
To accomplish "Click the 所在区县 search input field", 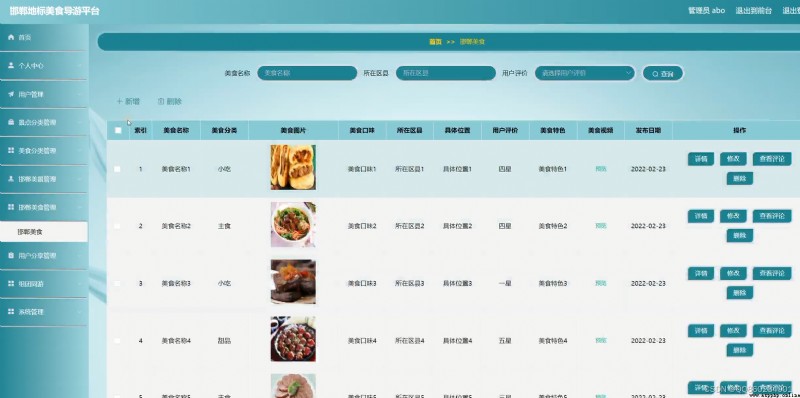I will [446, 73].
